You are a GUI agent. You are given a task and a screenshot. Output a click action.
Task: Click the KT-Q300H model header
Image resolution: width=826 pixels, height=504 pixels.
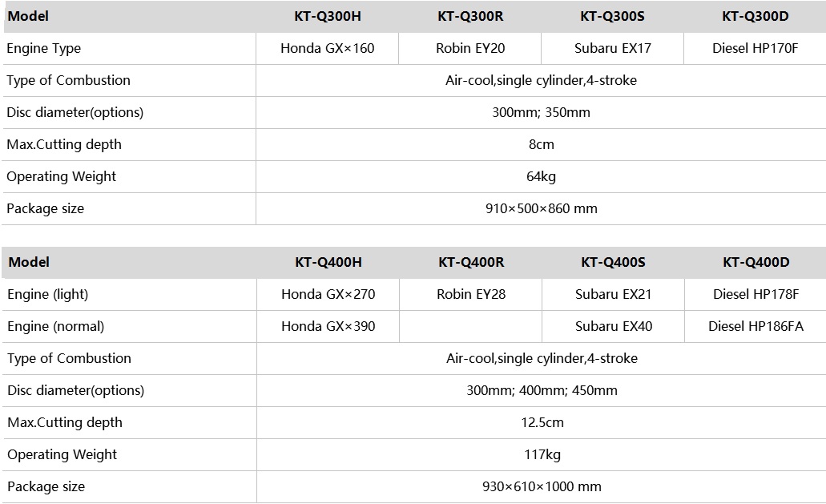(x=327, y=16)
